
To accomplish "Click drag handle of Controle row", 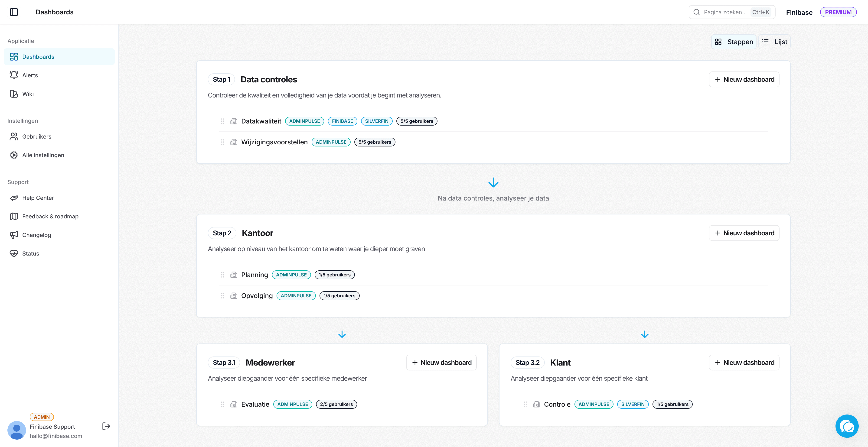I will pos(525,404).
